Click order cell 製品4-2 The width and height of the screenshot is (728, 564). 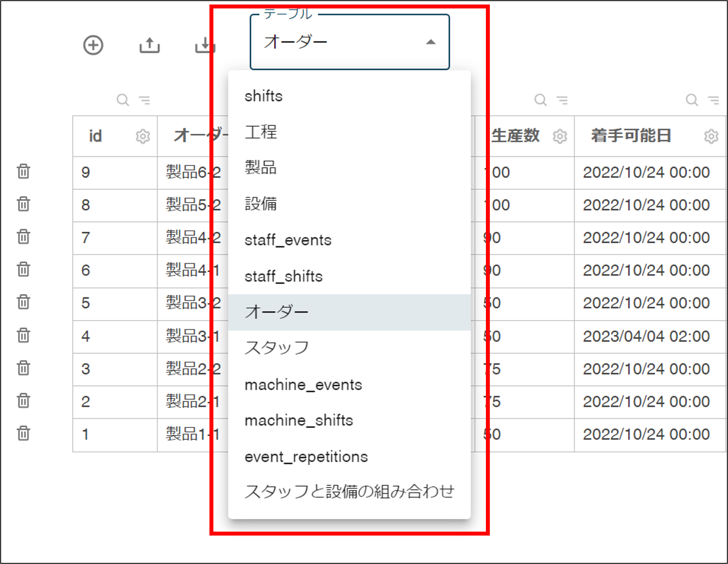coord(193,237)
